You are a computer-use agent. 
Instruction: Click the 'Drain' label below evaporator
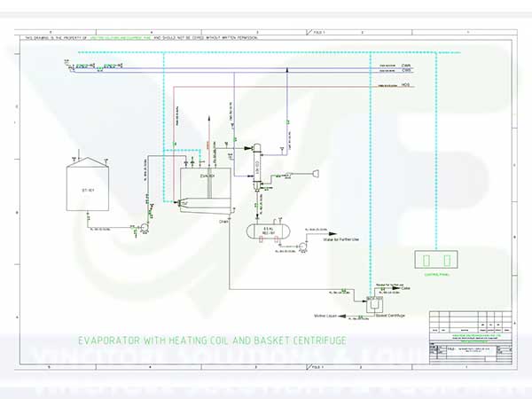point(223,222)
